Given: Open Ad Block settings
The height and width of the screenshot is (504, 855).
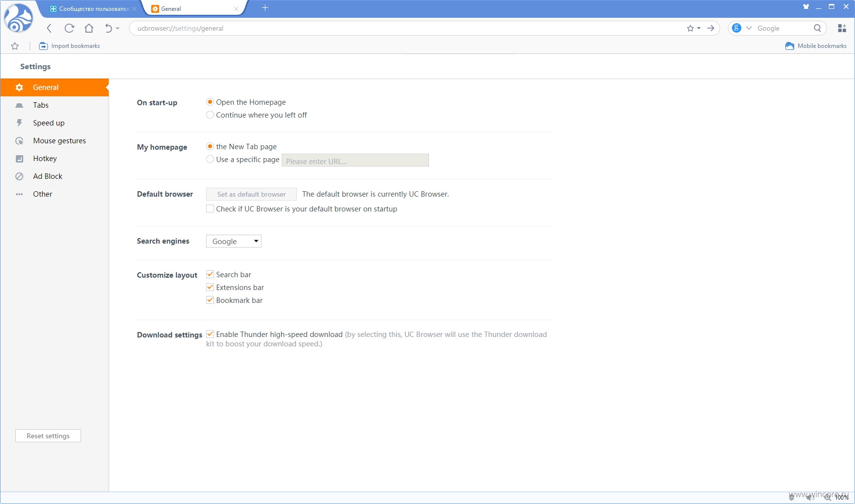Looking at the screenshot, I should [54, 176].
